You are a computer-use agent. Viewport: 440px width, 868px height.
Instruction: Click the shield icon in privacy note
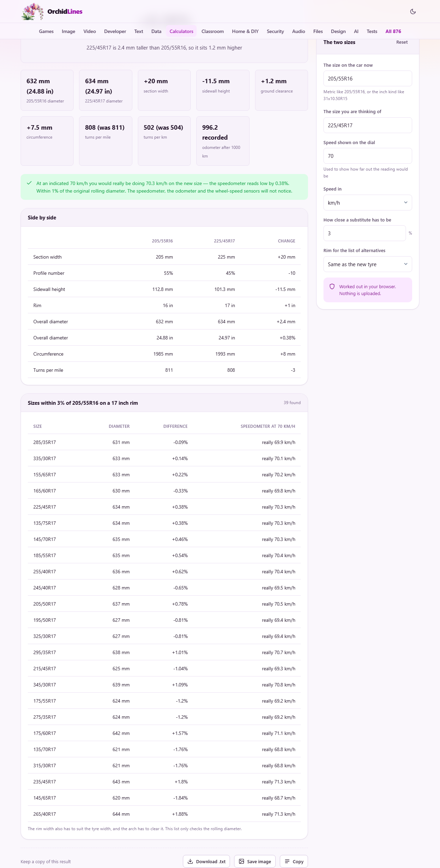332,286
